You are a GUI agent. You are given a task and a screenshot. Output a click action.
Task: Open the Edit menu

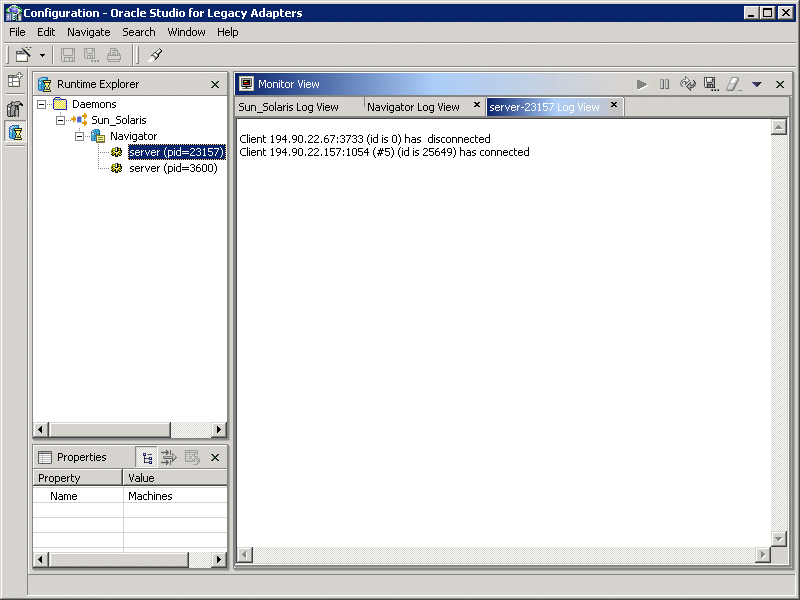46,32
